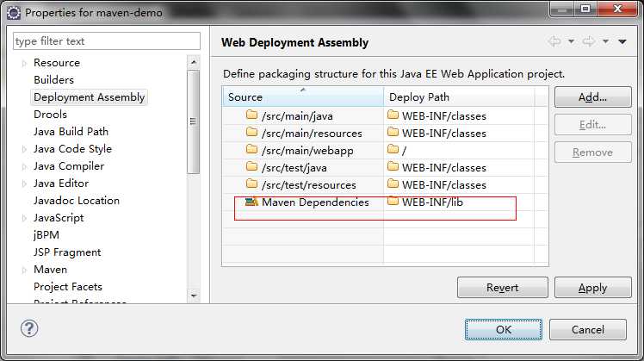Click the /src/test/resources folder icon
Image resolution: width=644 pixels, height=361 pixels.
pyautogui.click(x=251, y=184)
